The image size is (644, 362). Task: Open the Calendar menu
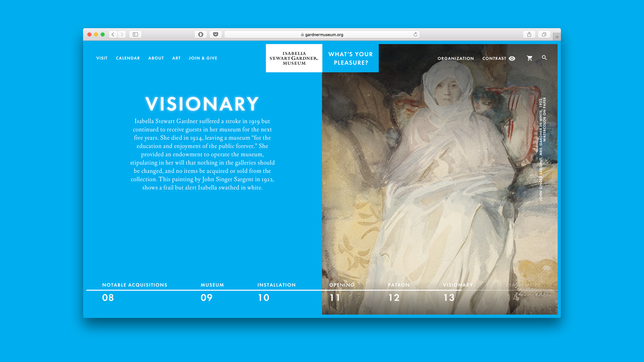point(128,58)
